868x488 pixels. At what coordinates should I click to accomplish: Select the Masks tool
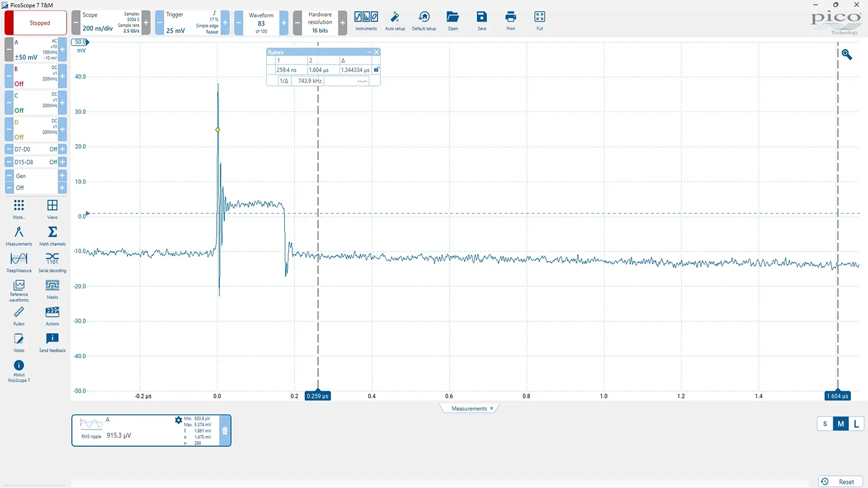pyautogui.click(x=52, y=289)
